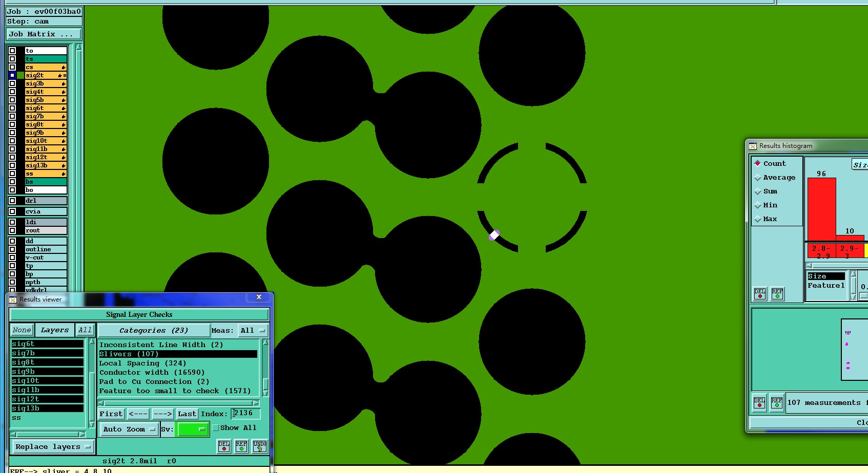Click the hand icon on the ss layer row
The width and height of the screenshot is (868, 473).
[x=64, y=174]
